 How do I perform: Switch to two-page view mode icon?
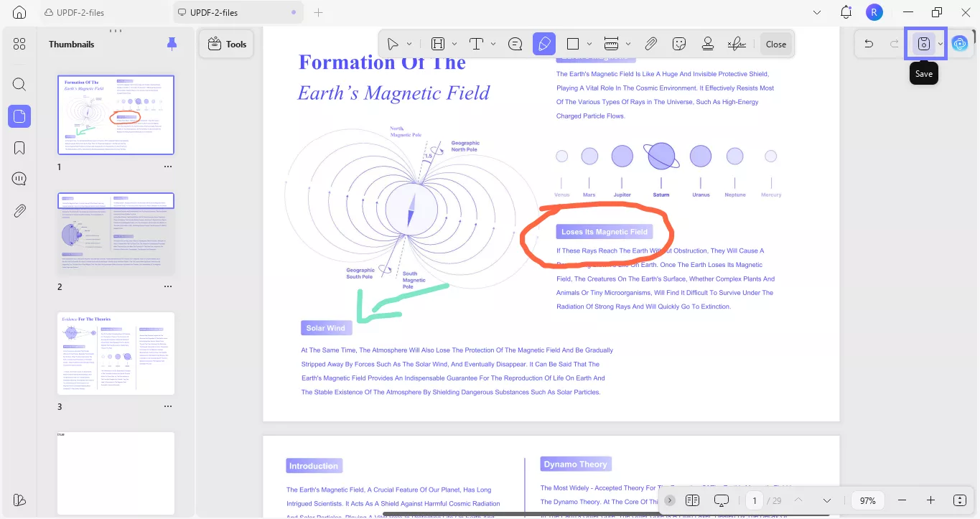click(x=692, y=500)
